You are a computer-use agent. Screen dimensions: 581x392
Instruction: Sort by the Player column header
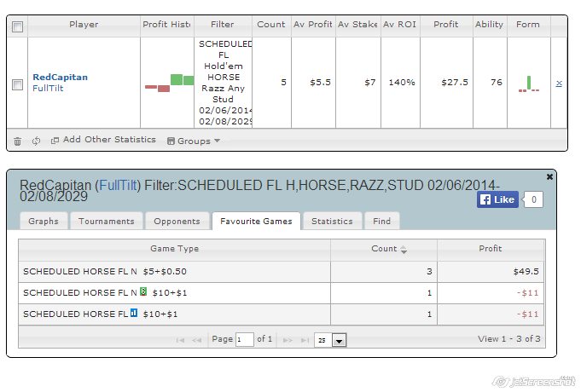[x=84, y=25]
